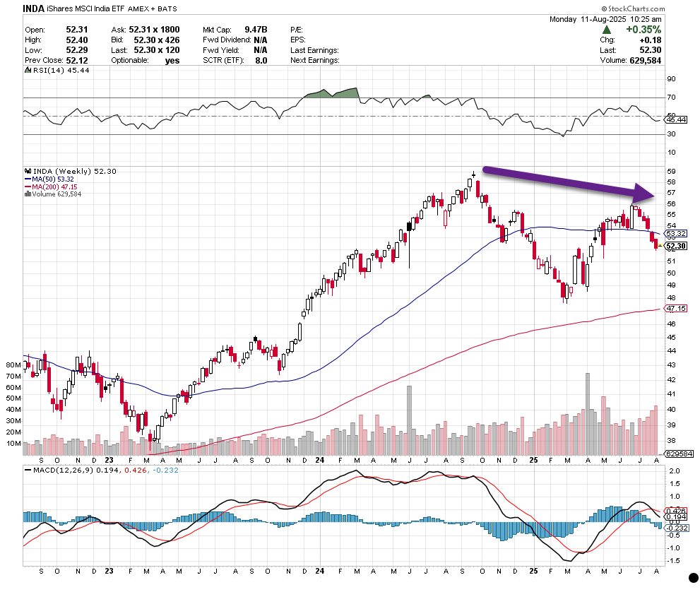Select the High value 52.40

77,40
